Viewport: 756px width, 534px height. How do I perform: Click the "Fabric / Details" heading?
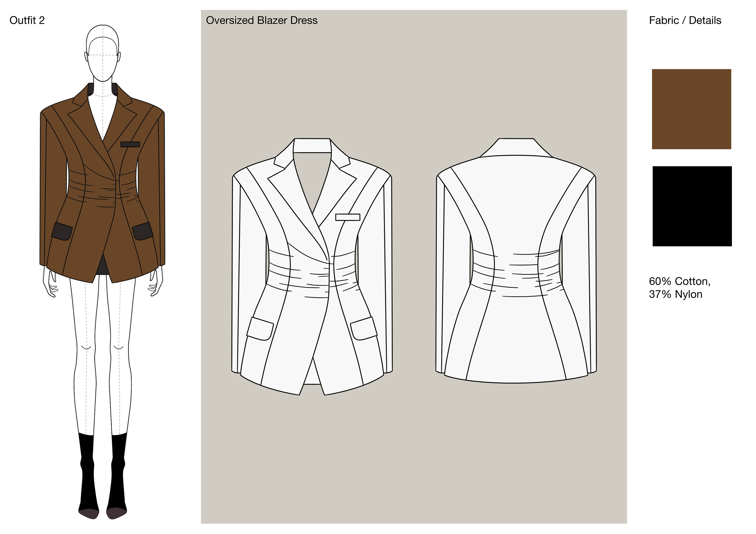pyautogui.click(x=685, y=20)
